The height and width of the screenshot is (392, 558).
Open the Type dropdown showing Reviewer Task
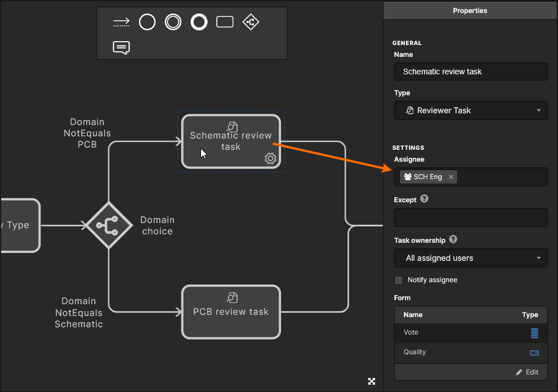[x=470, y=110]
